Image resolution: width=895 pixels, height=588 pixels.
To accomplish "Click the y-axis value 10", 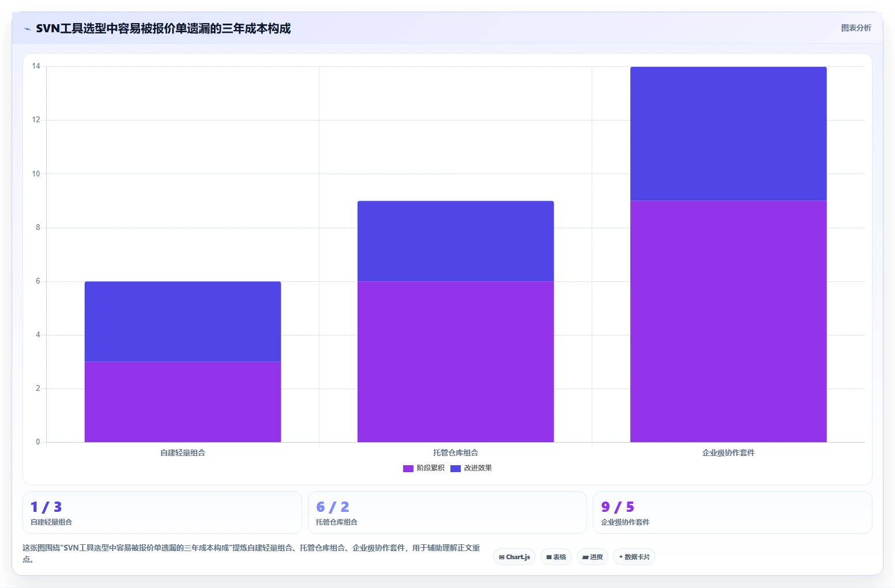I will [36, 174].
